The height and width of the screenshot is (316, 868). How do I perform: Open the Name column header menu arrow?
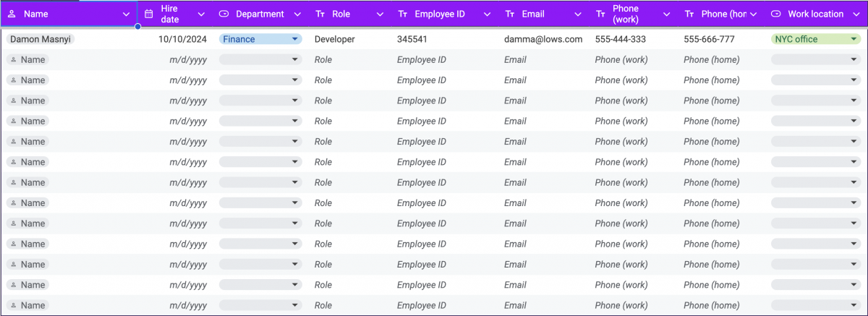pos(127,14)
